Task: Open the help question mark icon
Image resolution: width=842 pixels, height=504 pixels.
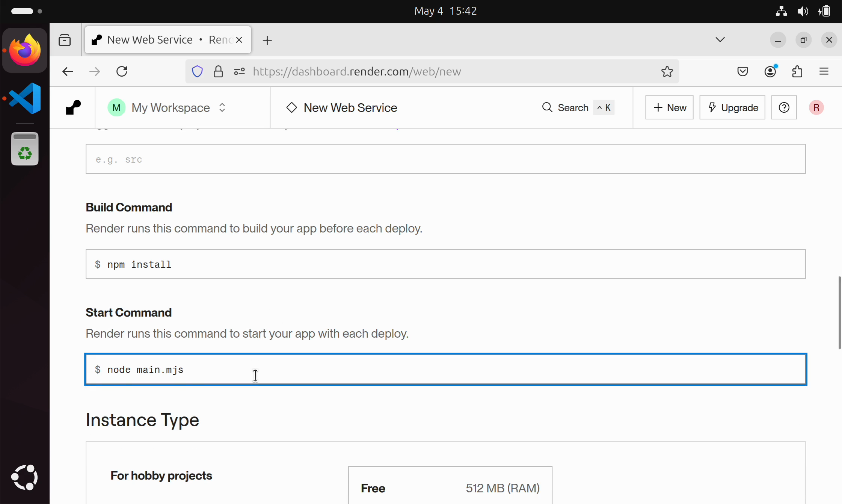Action: 784,107
